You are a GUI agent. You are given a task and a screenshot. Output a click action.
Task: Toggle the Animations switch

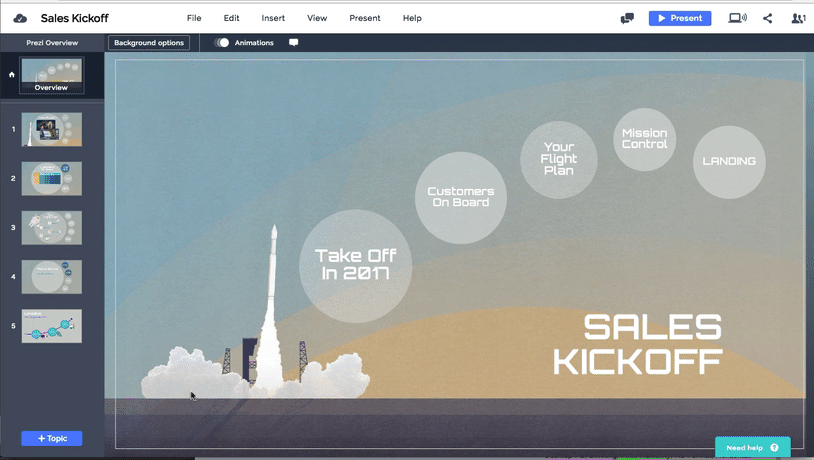pyautogui.click(x=222, y=43)
